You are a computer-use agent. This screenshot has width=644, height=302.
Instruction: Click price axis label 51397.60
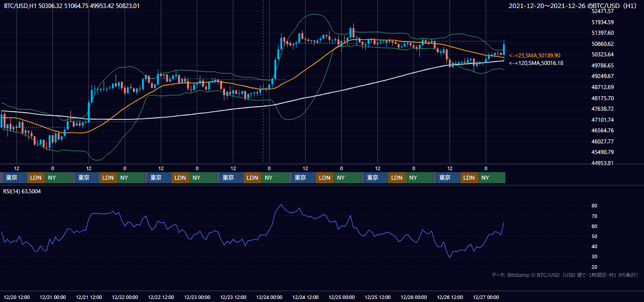[x=603, y=33]
